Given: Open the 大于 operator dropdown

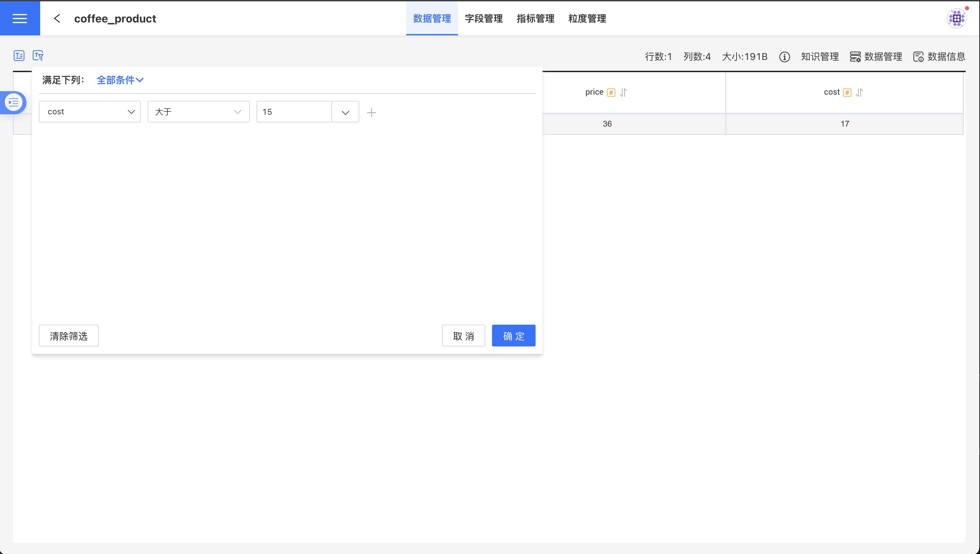Looking at the screenshot, I should pyautogui.click(x=198, y=112).
